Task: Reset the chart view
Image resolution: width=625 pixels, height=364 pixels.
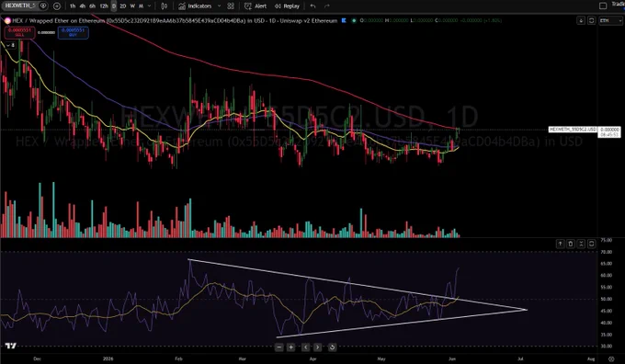Action: 332,347
